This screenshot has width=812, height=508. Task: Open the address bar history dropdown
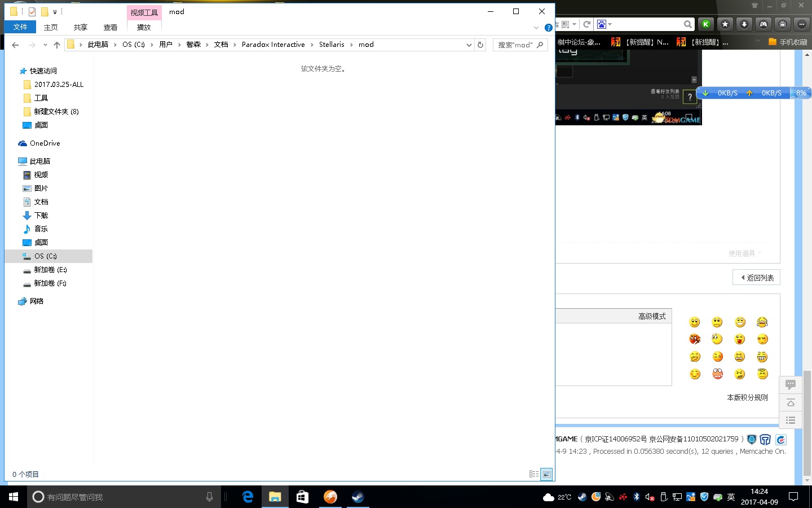click(x=469, y=45)
